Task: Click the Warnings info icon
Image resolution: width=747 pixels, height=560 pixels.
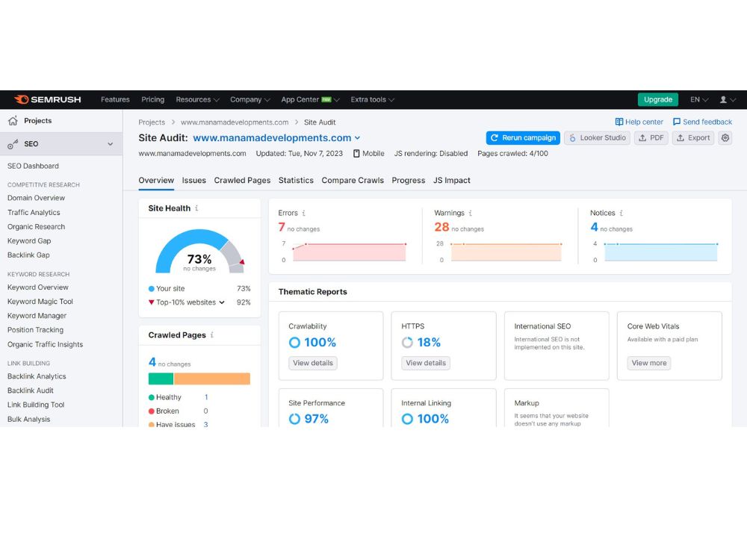Action: [470, 213]
